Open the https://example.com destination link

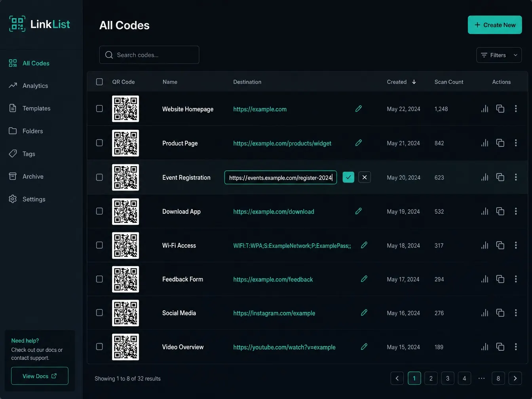click(260, 109)
